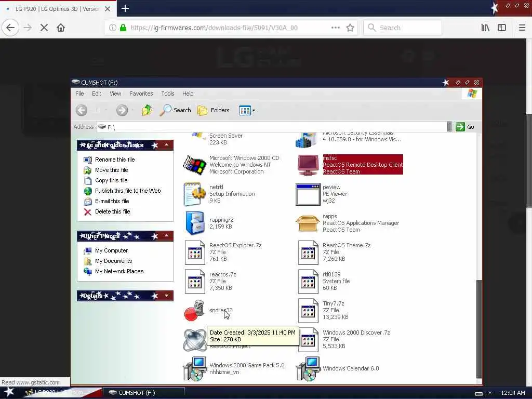Screen dimensions: 532x399
Task: Toggle the Folders pane button
Action: (214, 110)
